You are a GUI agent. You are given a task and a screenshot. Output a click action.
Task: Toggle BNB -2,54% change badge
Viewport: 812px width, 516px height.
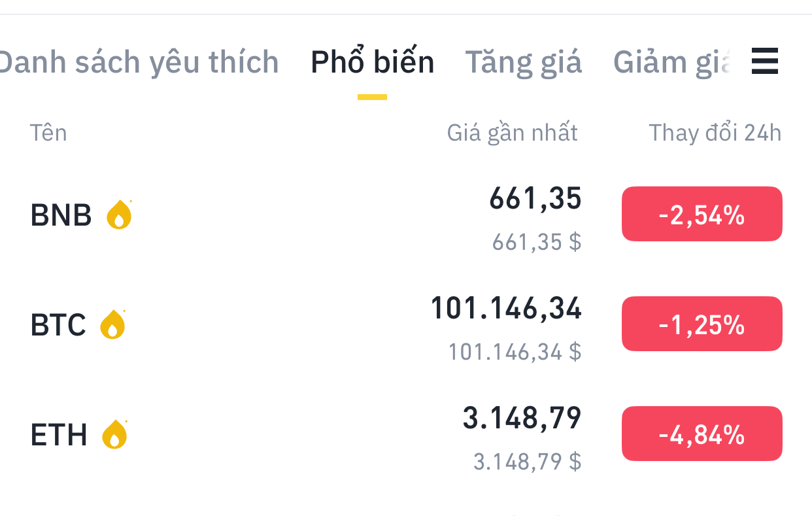pos(702,215)
